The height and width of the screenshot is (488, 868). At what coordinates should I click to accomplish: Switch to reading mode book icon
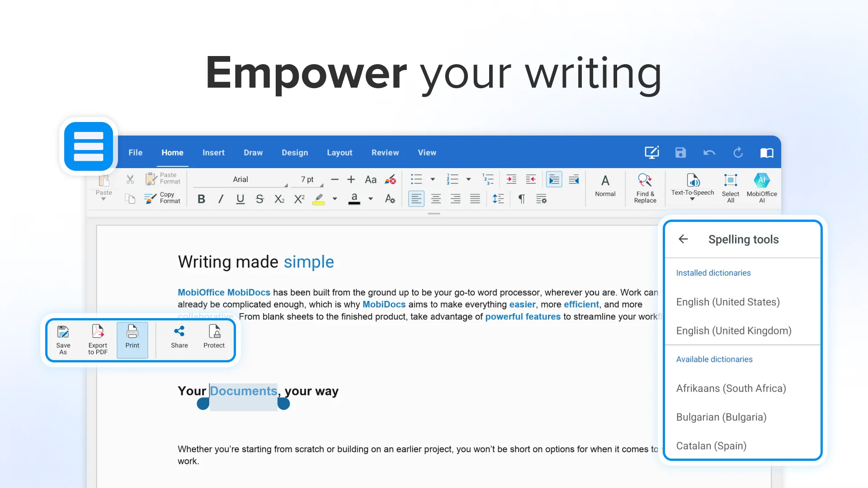767,153
